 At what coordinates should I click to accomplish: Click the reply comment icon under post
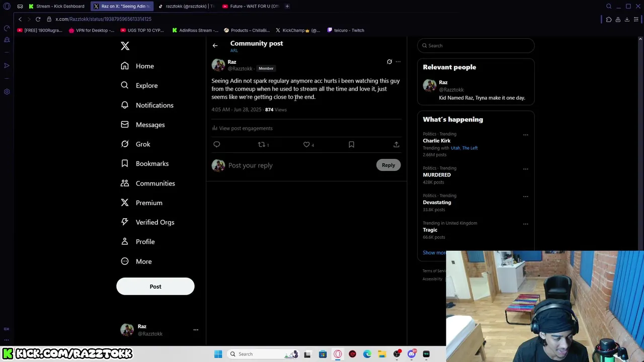pos(217,144)
